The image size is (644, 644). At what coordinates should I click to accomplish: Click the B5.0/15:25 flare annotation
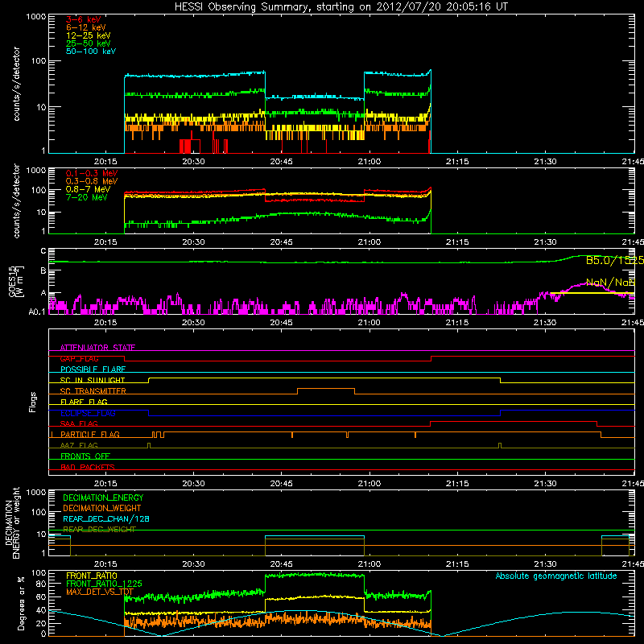click(x=614, y=260)
